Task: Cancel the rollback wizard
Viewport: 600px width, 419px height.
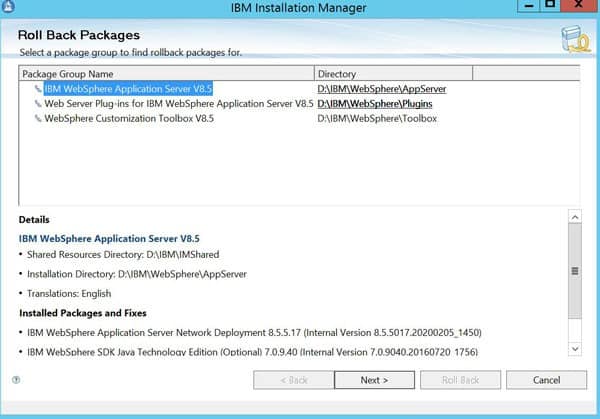Action: pyautogui.click(x=546, y=380)
